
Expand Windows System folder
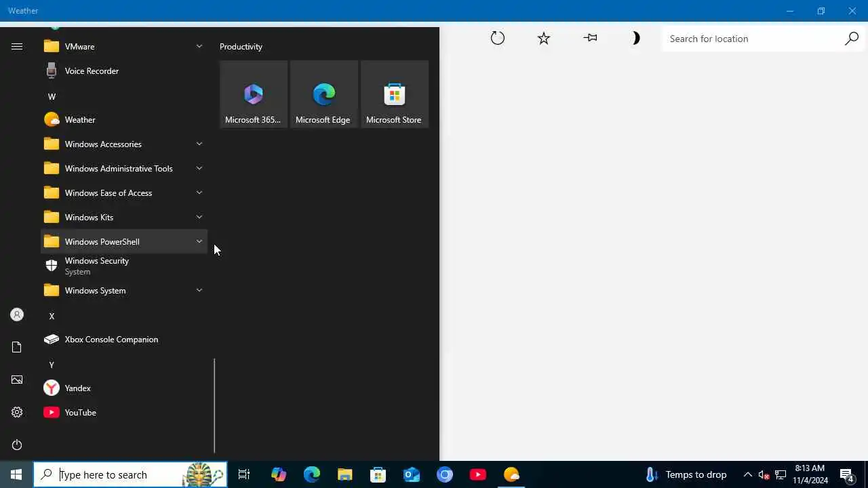124,290
